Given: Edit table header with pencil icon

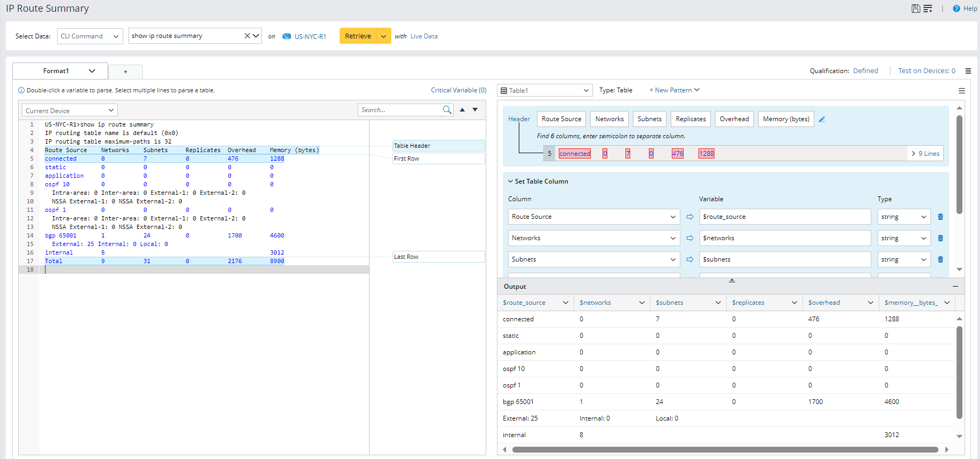Looking at the screenshot, I should pos(822,120).
